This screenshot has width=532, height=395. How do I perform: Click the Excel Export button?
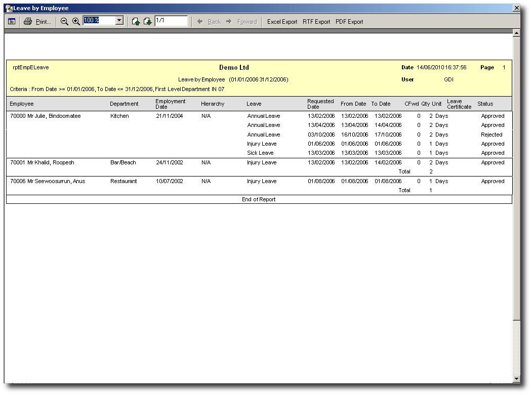click(x=282, y=22)
